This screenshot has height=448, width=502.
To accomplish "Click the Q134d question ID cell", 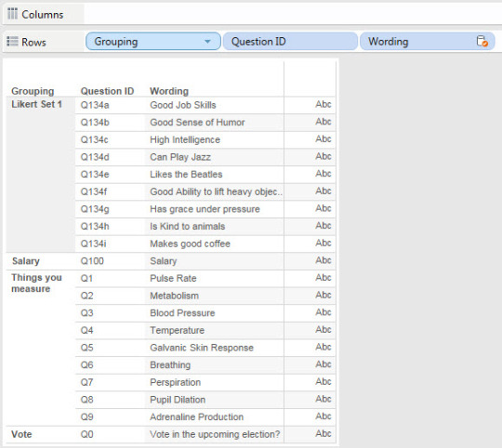I will [x=95, y=157].
